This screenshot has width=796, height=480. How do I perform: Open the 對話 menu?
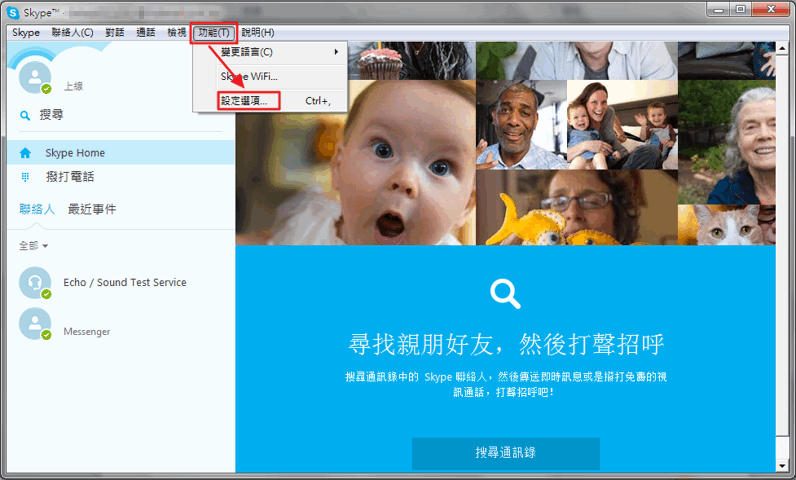coord(115,32)
